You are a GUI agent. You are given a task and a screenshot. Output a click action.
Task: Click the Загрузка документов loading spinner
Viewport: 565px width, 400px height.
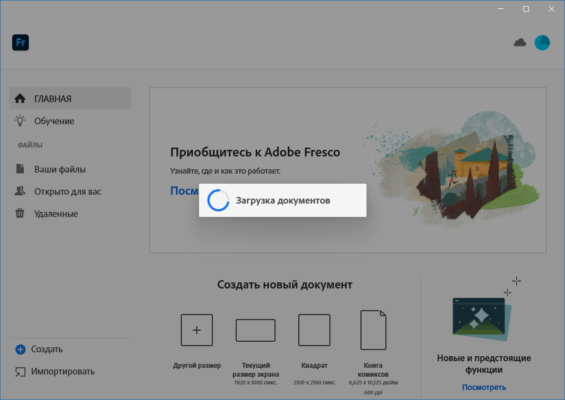pos(218,200)
